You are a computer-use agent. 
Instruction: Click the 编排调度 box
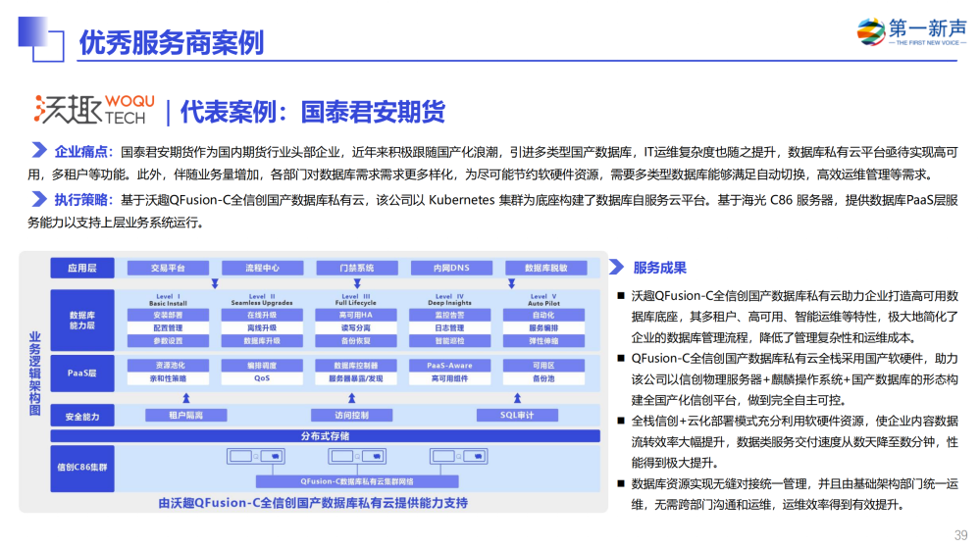click(262, 366)
